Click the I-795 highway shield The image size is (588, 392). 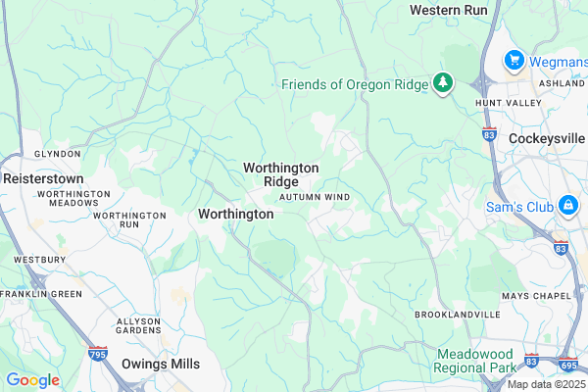tap(98, 354)
